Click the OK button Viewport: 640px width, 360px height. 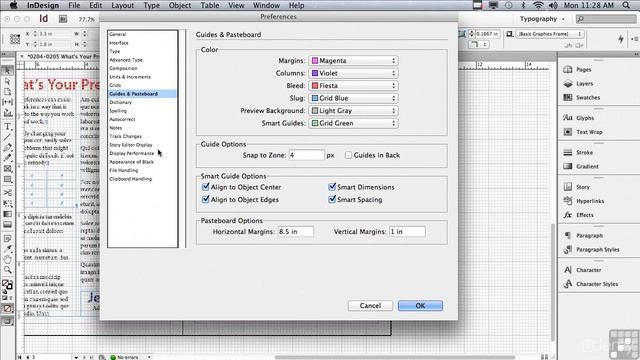[420, 306]
